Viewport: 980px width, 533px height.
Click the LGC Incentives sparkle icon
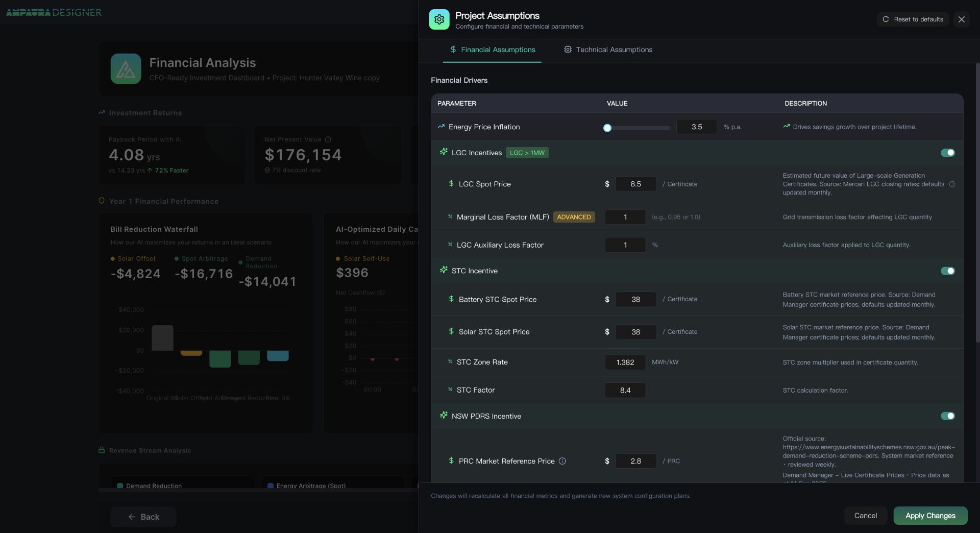click(x=444, y=152)
